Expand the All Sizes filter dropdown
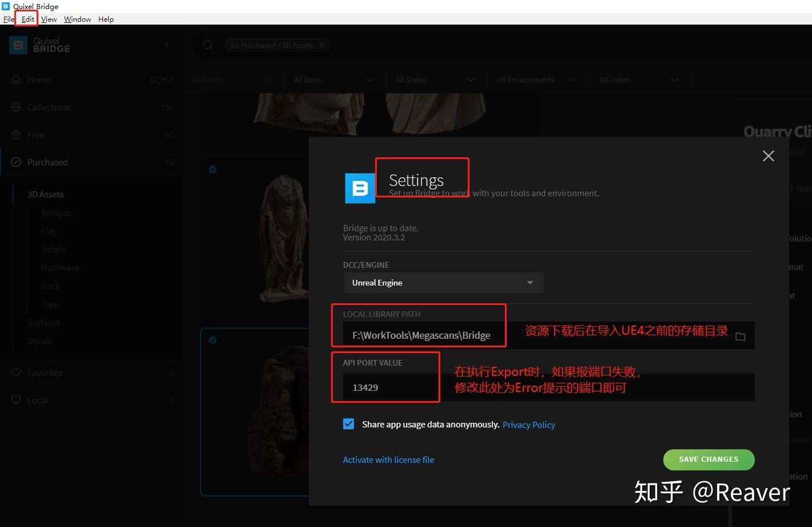Viewport: 812px width, 527px height. click(x=333, y=80)
